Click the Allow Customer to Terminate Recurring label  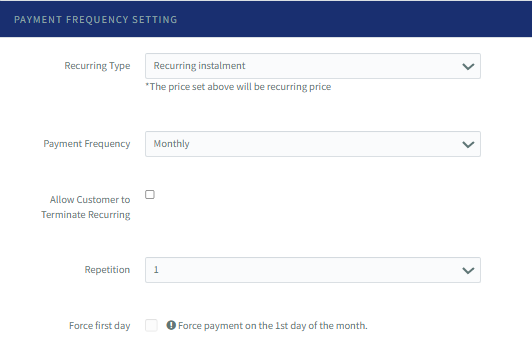tap(86, 207)
